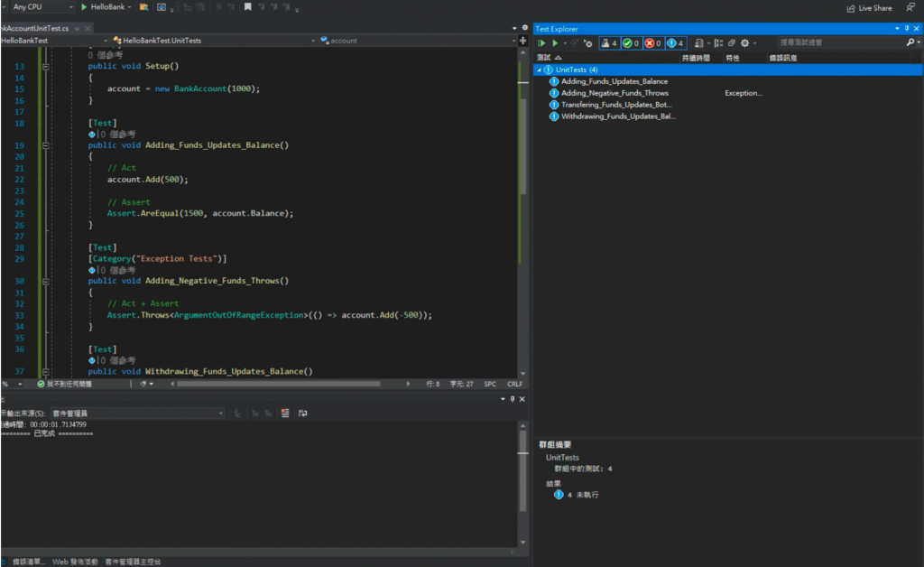Viewport: 924px width, 567px height.
Task: Collapse the UnitTests (4) tree node
Action: click(540, 70)
